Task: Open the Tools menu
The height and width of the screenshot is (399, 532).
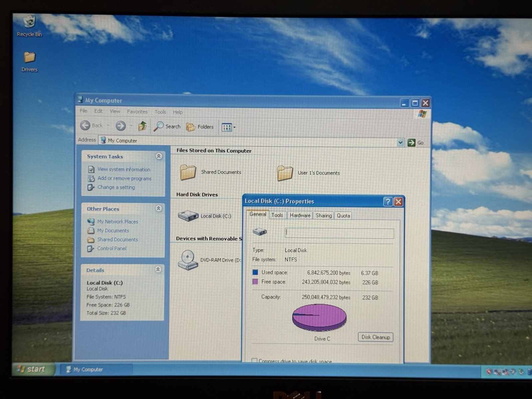Action: click(160, 112)
